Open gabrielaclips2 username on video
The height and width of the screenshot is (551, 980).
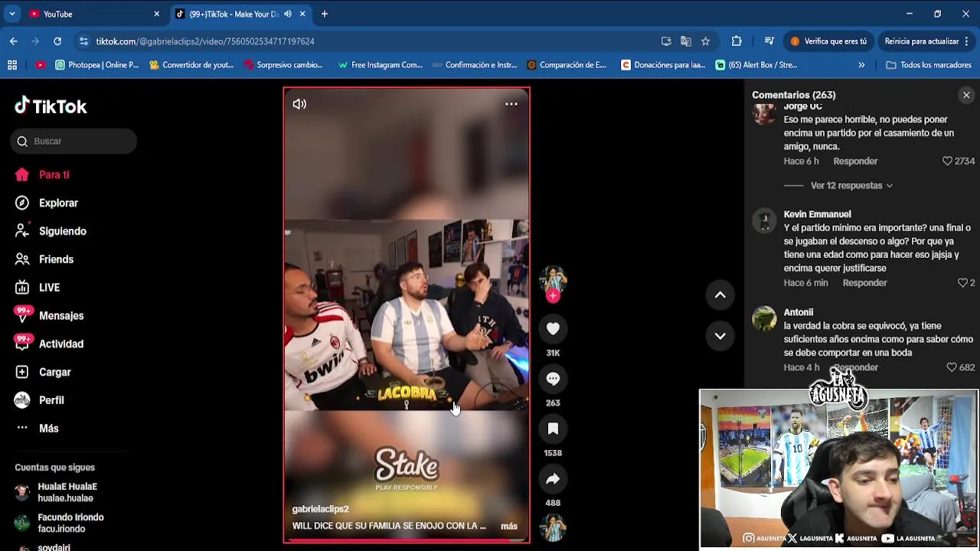pos(320,509)
